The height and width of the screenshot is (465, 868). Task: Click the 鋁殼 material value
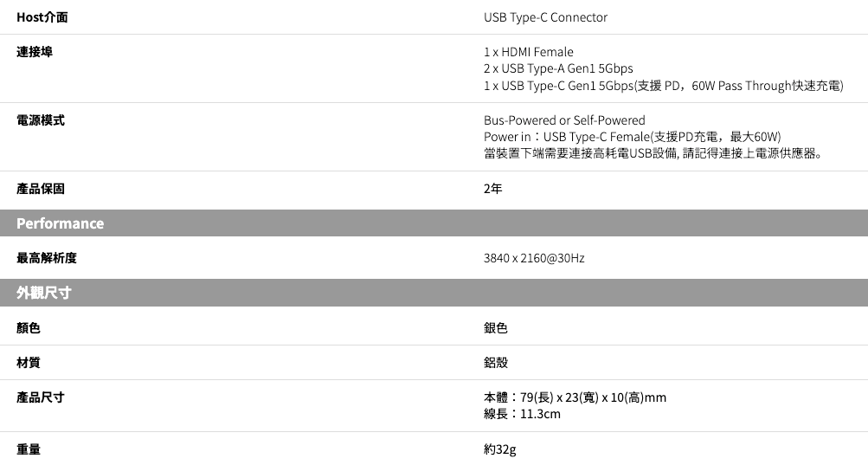(496, 363)
